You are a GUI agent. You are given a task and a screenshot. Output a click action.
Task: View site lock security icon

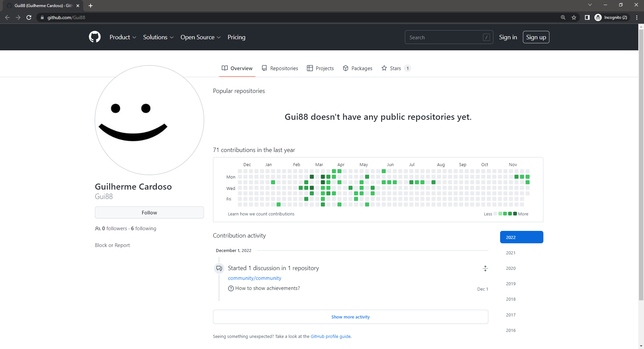pos(42,17)
